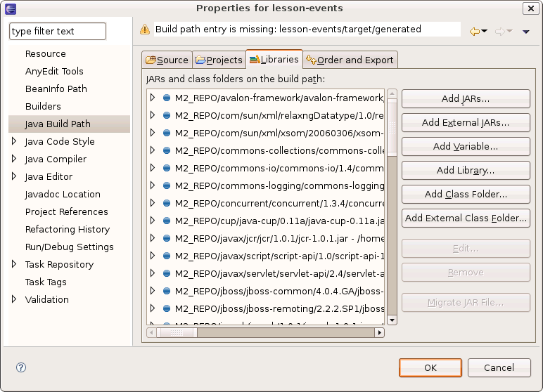Select Resource in the properties sidebar
Screen dimensions: 543x392
click(45, 54)
